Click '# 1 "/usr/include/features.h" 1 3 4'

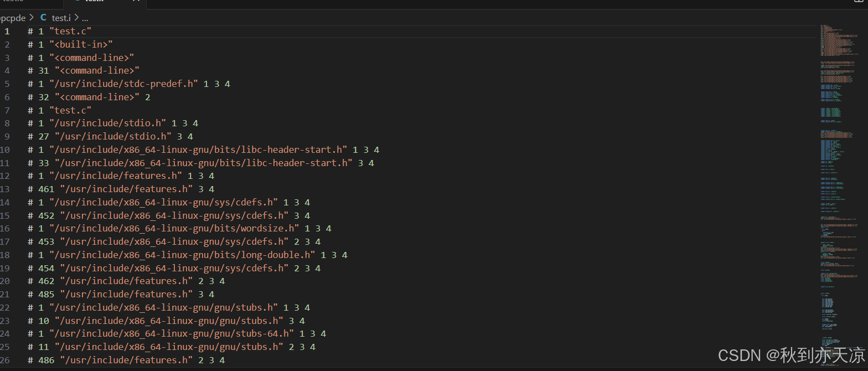coord(121,176)
